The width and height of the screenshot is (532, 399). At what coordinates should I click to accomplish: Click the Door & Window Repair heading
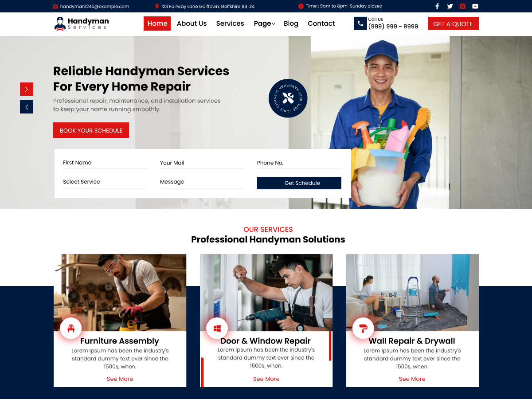click(266, 341)
